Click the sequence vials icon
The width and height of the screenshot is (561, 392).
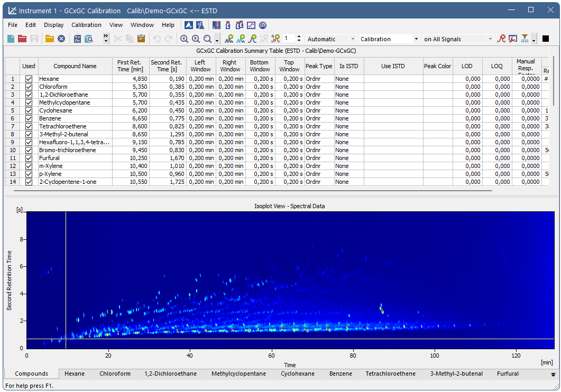pyautogui.click(x=240, y=25)
